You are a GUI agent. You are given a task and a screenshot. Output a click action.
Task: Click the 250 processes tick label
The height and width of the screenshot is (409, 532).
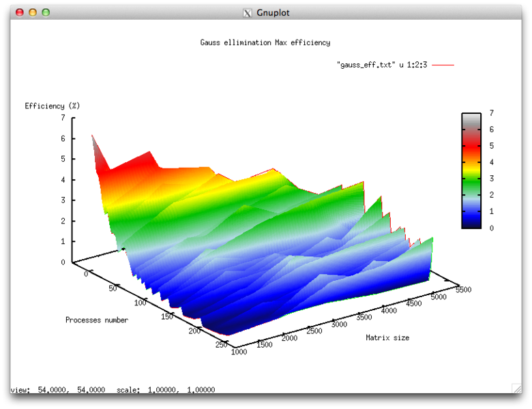click(x=221, y=344)
